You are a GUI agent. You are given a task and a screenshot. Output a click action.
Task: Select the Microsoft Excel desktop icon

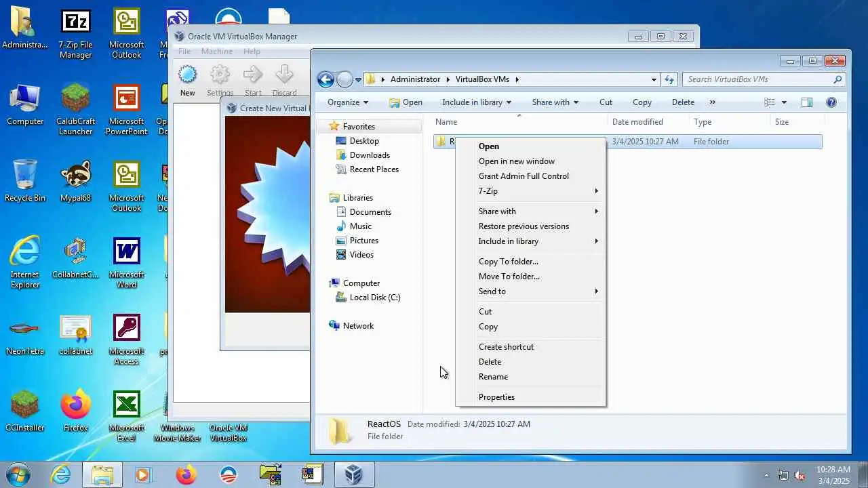coord(127,416)
